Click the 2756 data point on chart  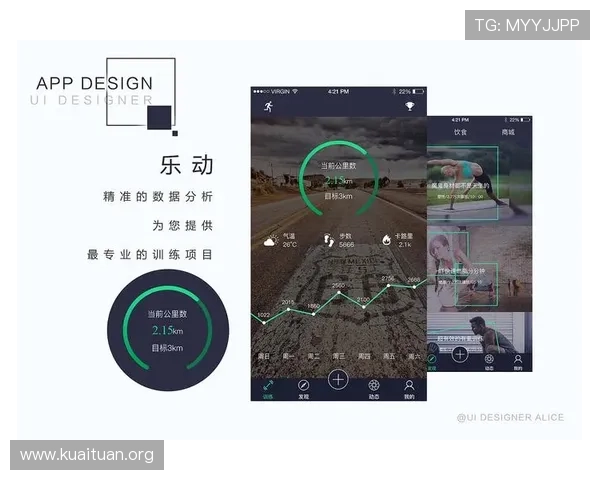[x=389, y=285]
